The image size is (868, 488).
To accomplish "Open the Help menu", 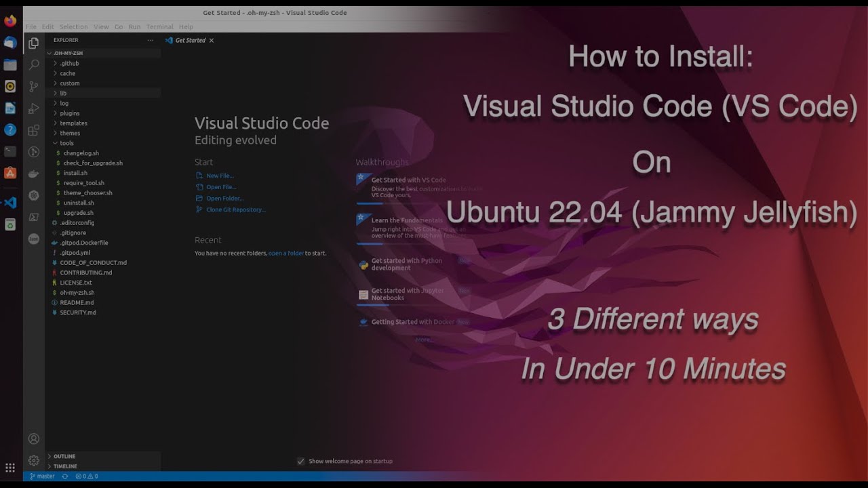I will tap(186, 27).
